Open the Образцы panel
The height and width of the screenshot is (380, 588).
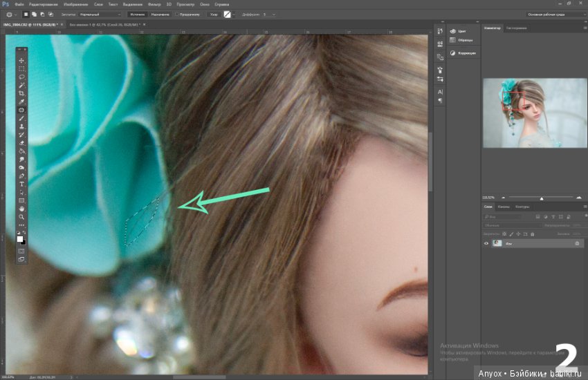point(461,40)
